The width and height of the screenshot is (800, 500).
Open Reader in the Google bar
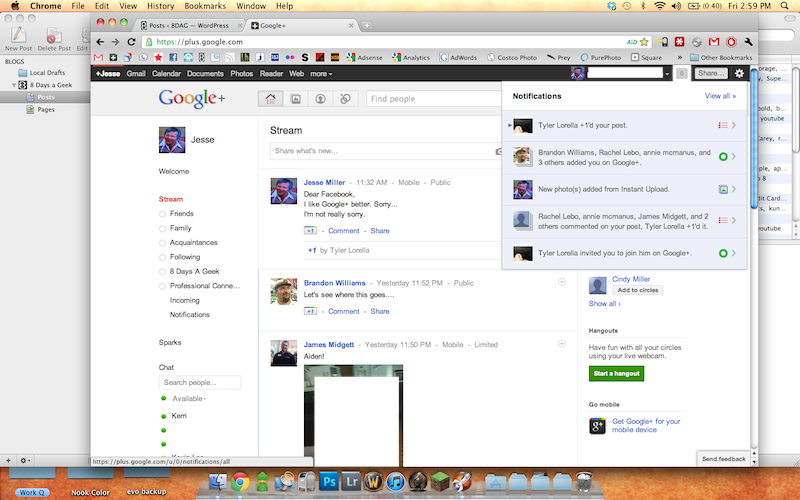coord(271,73)
